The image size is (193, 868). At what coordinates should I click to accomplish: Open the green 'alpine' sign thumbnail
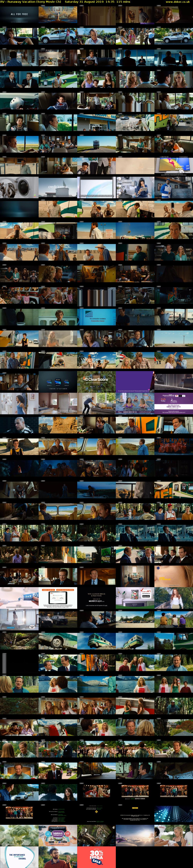pos(96,554)
